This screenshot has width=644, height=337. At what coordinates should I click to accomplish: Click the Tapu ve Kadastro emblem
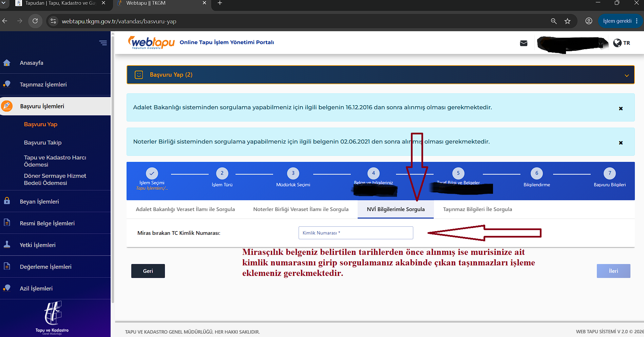pyautogui.click(x=52, y=317)
